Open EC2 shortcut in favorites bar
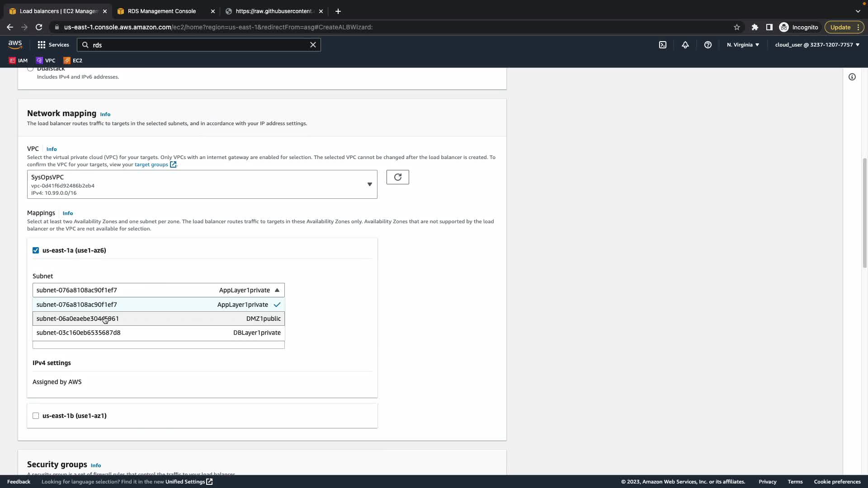 73,60
